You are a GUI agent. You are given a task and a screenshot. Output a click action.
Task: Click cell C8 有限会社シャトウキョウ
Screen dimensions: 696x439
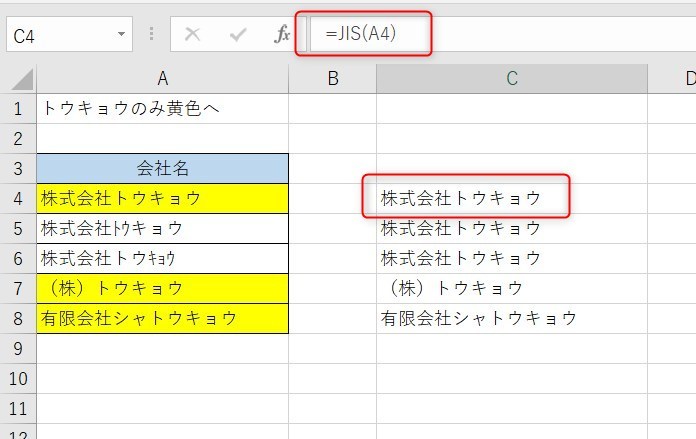pos(512,319)
